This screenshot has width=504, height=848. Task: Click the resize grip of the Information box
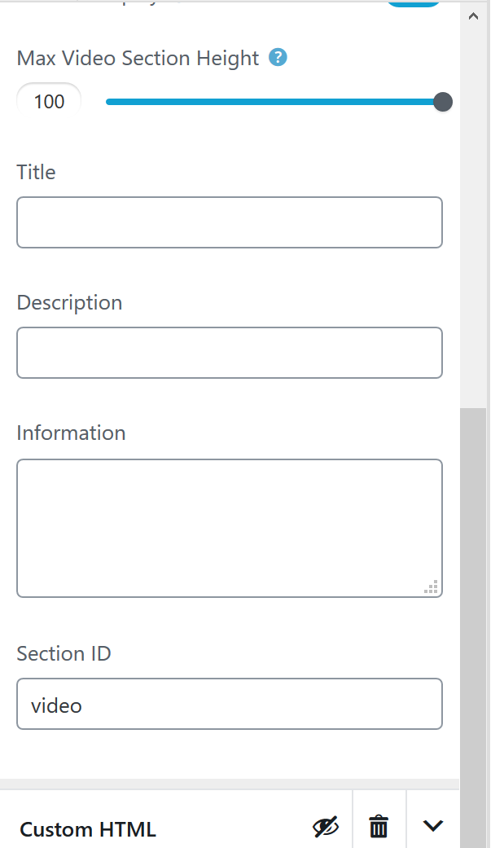(432, 587)
